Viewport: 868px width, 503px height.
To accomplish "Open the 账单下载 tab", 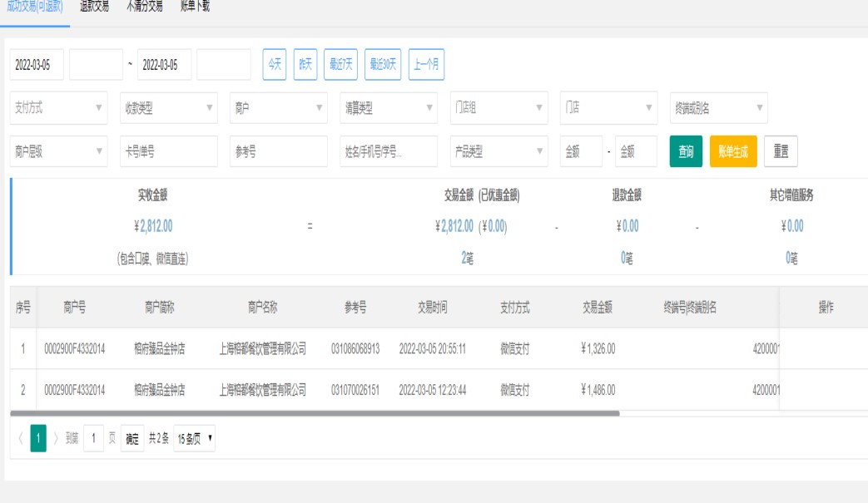I will 195,6.
